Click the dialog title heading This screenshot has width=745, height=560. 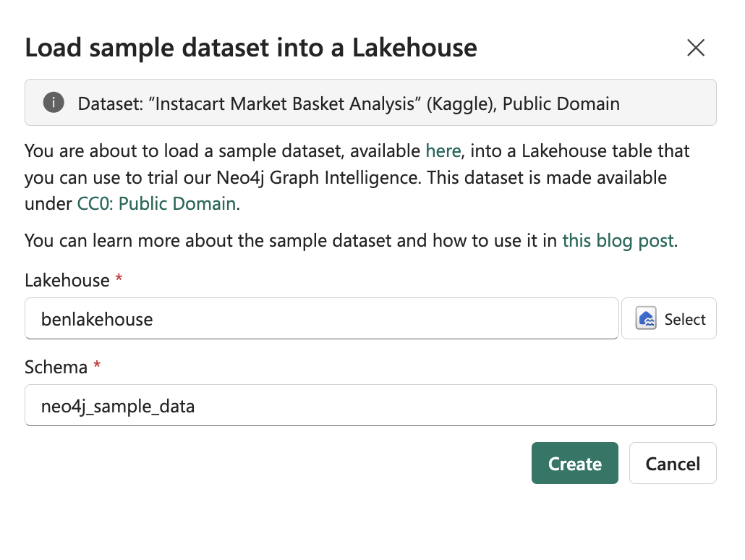[x=251, y=48]
